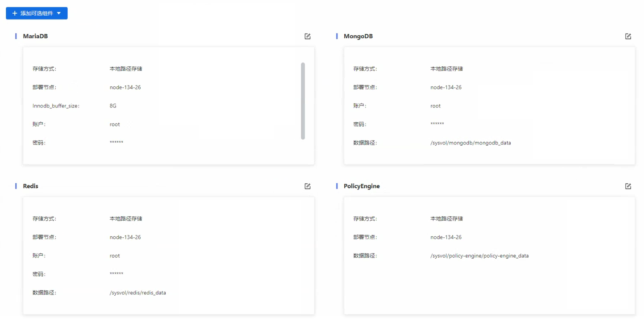Click MariaDB 存储方式 value 本地路径存储

pyautogui.click(x=126, y=69)
